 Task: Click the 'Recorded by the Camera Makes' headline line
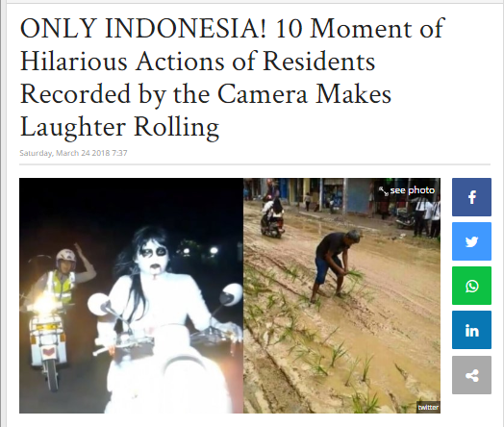[206, 94]
